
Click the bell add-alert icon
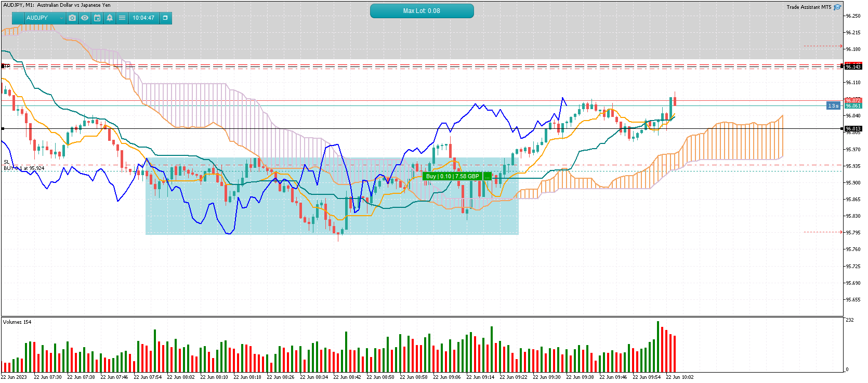click(110, 18)
